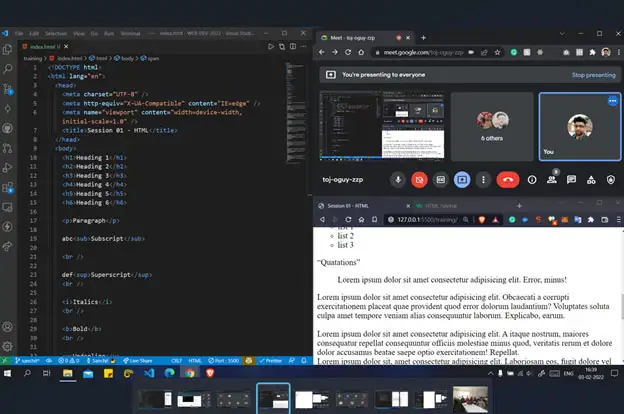Toggle the camera in Google Meet
This screenshot has height=414, width=624.
(x=419, y=180)
